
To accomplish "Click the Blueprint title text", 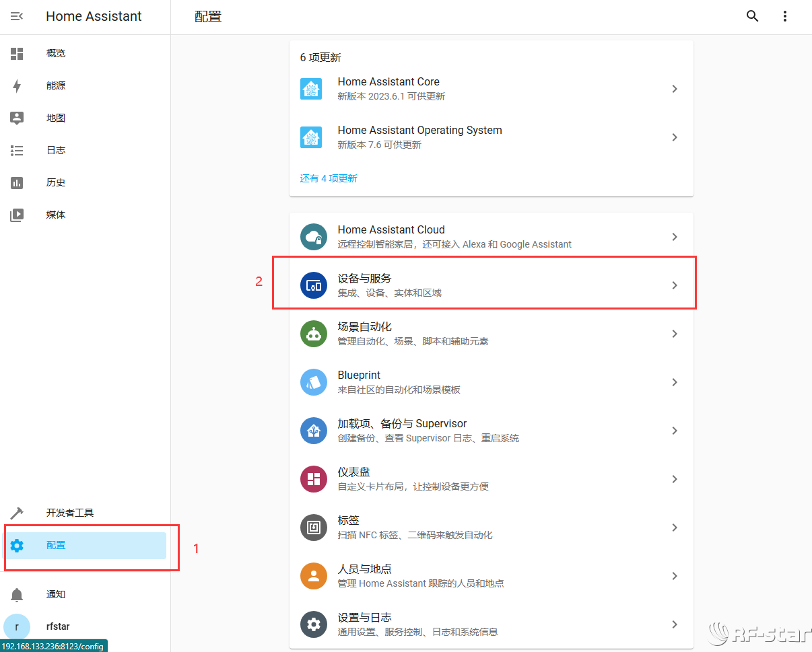I will click(359, 375).
